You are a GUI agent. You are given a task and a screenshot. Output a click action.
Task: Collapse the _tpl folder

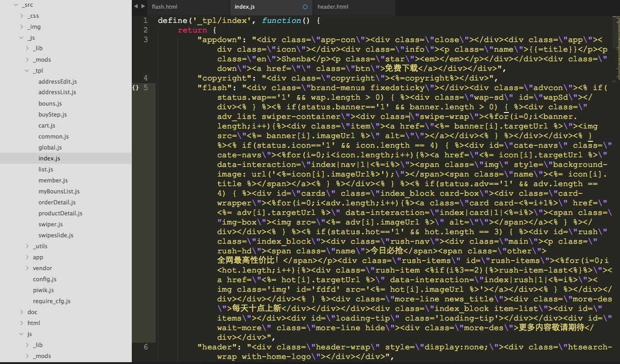tap(27, 70)
